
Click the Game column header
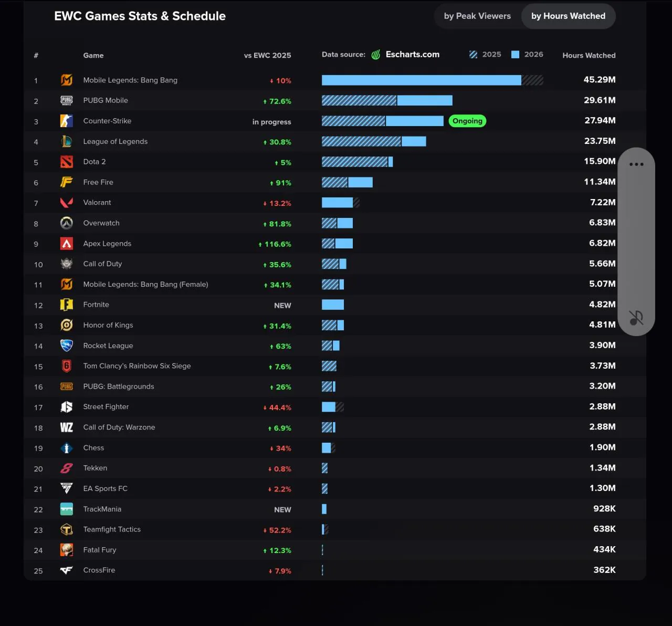tap(93, 56)
